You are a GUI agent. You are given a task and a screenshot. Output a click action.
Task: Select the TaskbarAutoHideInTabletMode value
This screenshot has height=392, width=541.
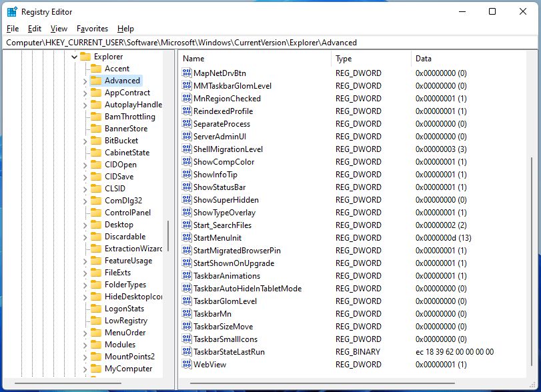[247, 288]
